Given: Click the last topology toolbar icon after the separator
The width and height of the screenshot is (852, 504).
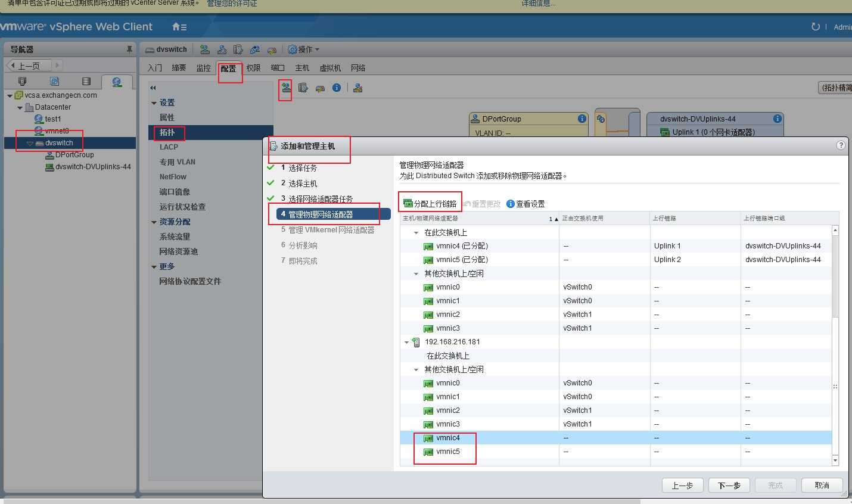Looking at the screenshot, I should click(357, 88).
